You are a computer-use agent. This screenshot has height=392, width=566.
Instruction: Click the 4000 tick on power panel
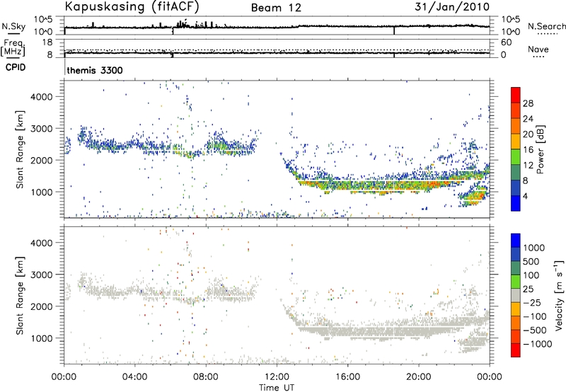(41, 97)
